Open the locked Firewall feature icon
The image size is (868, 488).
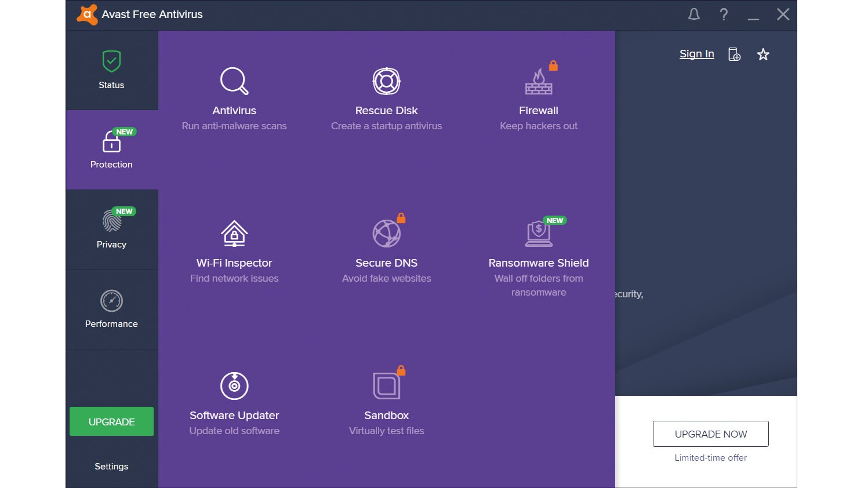(539, 82)
